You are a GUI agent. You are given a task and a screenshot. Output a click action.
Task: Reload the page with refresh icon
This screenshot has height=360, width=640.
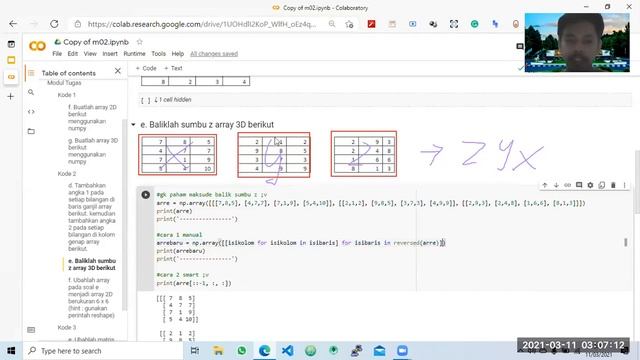click(x=54, y=24)
